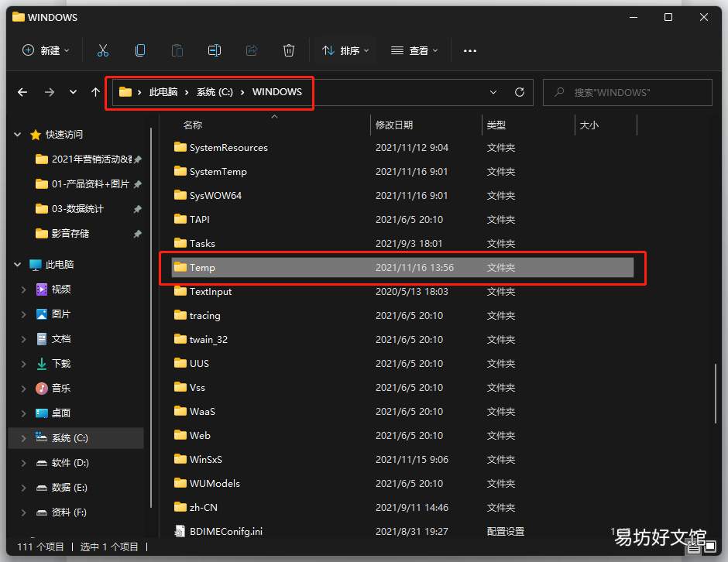Go forward with the right arrow
The image size is (728, 562).
[x=50, y=92]
